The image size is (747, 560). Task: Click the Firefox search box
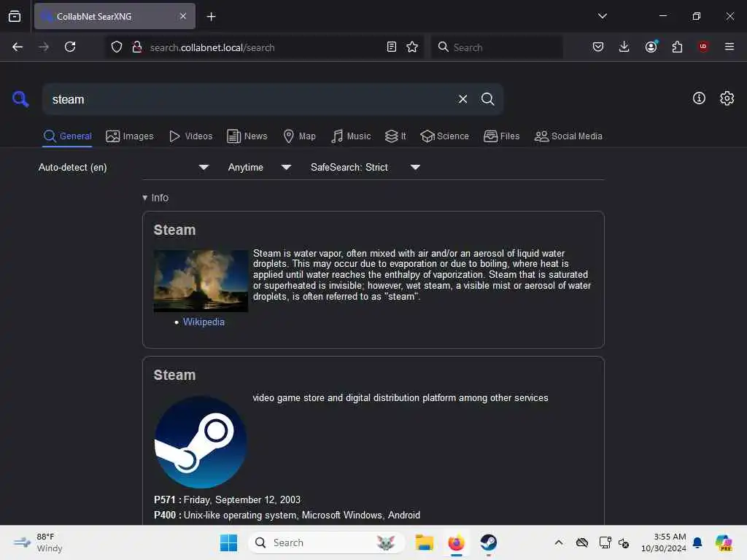(x=497, y=47)
